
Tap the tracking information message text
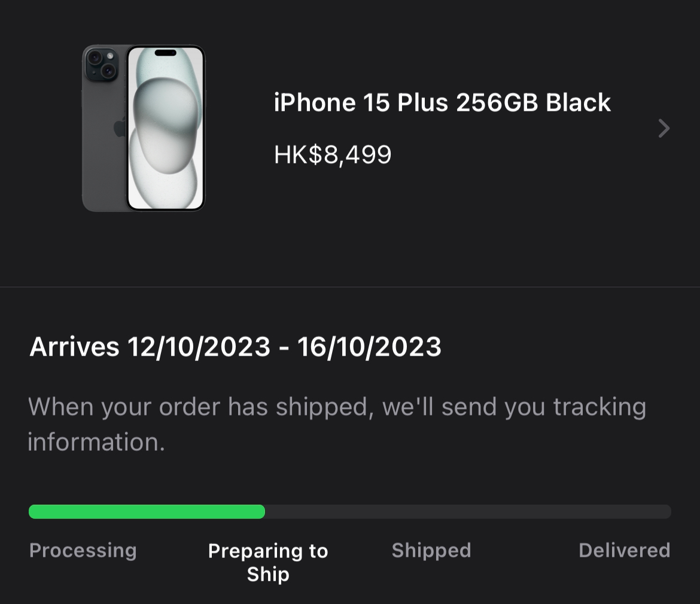coord(337,424)
